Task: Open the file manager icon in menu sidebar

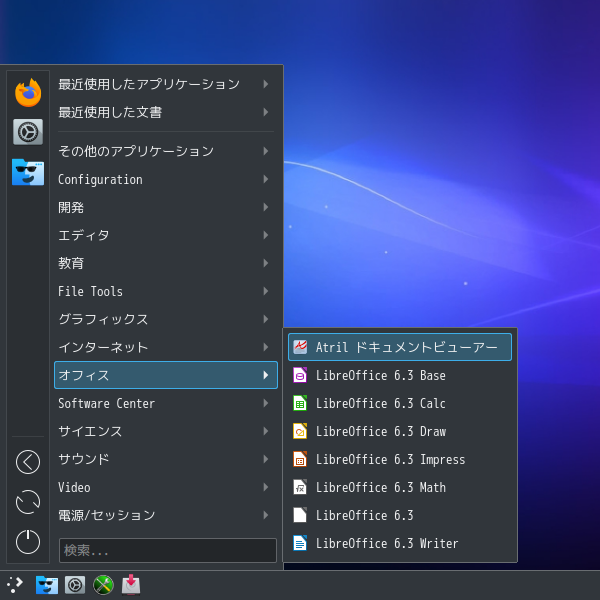Action: click(28, 172)
